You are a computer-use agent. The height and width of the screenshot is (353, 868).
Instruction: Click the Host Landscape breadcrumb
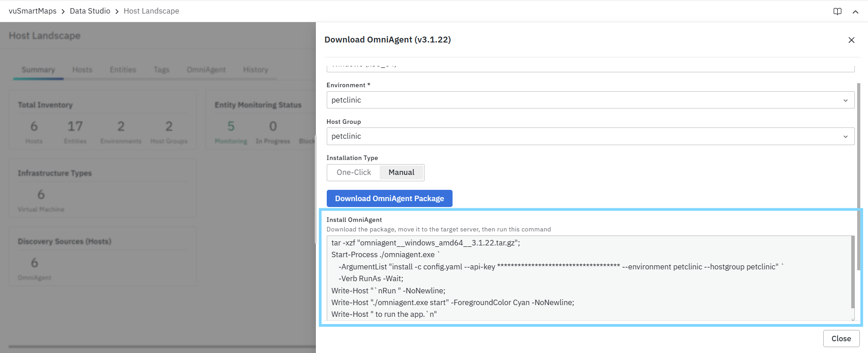pos(151,11)
